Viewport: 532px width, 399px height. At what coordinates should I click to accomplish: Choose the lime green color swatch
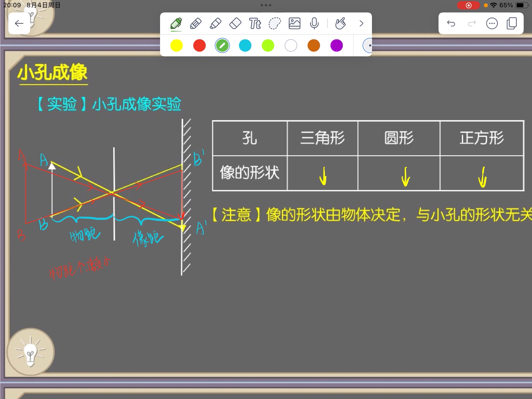coord(268,45)
